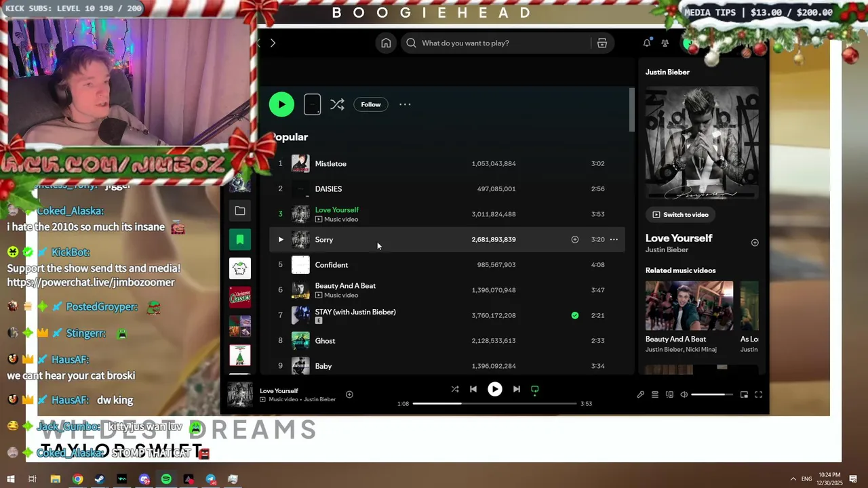Open the Spotify notifications bell

coord(647,43)
